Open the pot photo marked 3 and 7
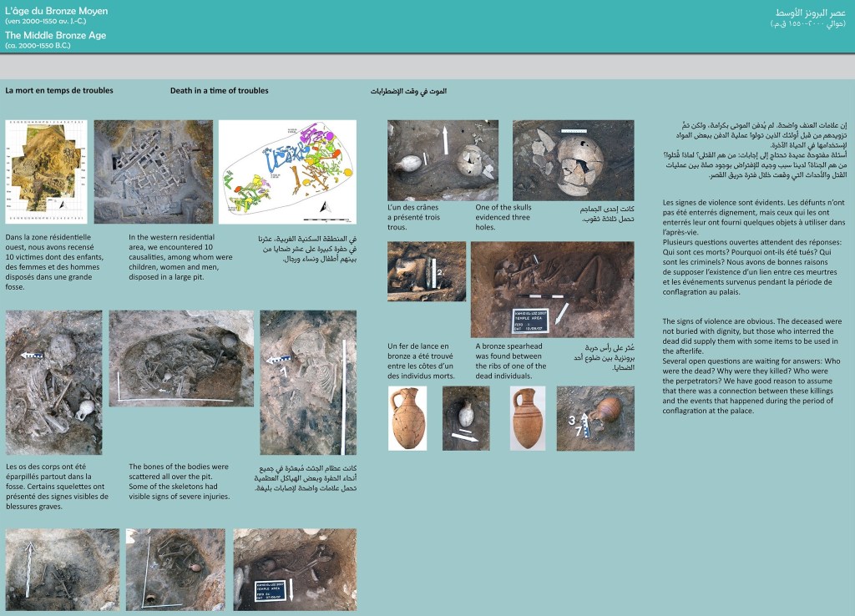This screenshot has width=855, height=616. [x=594, y=418]
